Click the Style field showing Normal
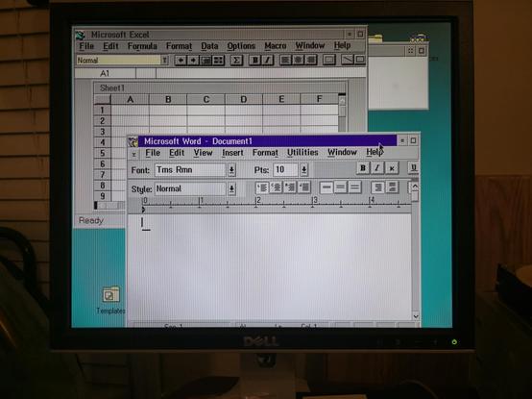The image size is (532, 399). (x=190, y=188)
